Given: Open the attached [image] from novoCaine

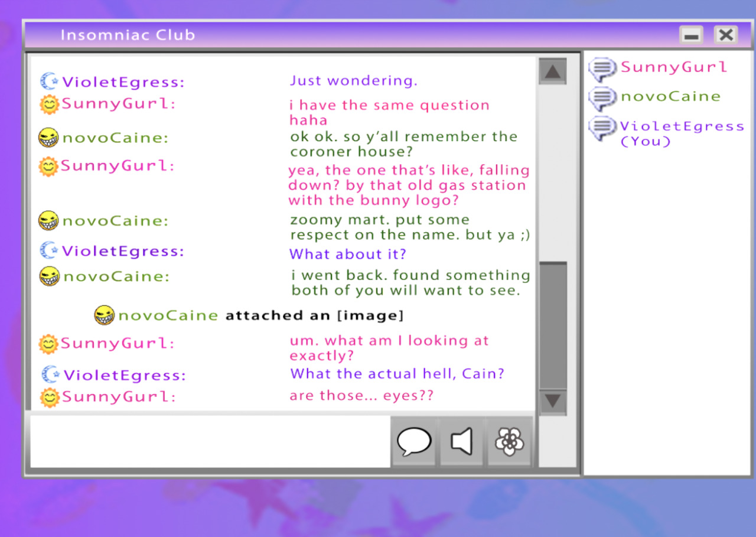Looking at the screenshot, I should click(370, 315).
